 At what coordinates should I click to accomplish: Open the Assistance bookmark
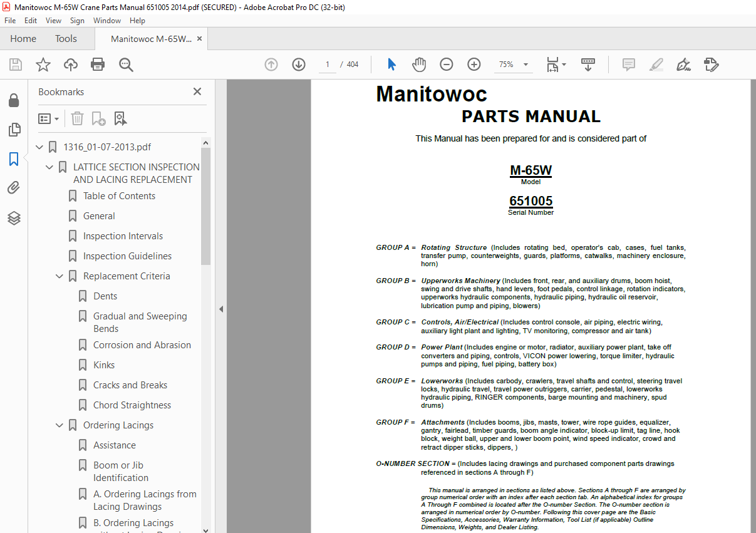(x=115, y=445)
